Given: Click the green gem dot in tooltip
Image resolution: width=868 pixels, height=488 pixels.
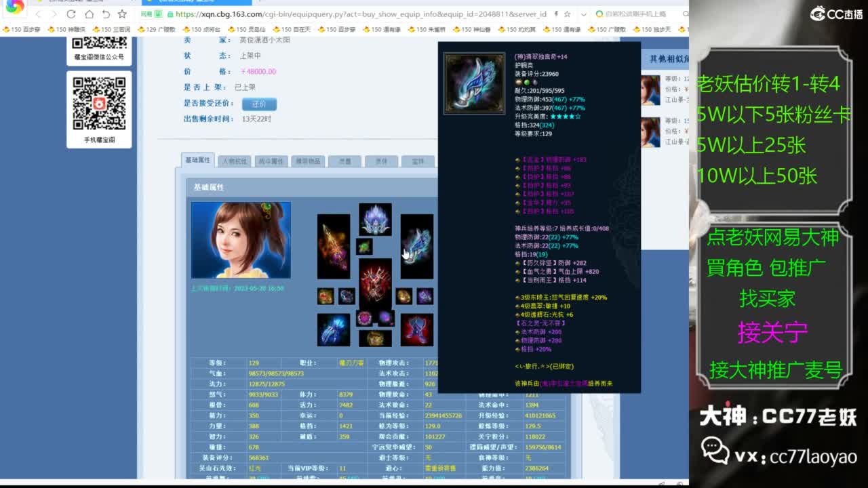Looking at the screenshot, I should coord(526,83).
